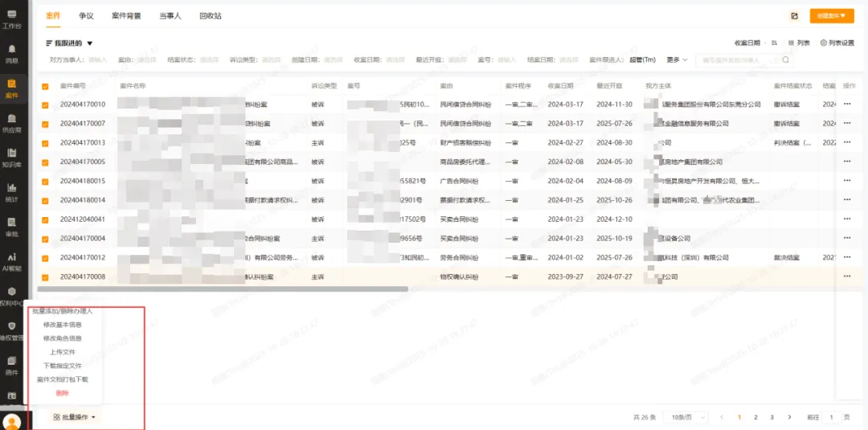Image resolution: width=868 pixels, height=430 pixels.
Task: Click the export icon beside 创建案件
Action: pyautogui.click(x=795, y=15)
